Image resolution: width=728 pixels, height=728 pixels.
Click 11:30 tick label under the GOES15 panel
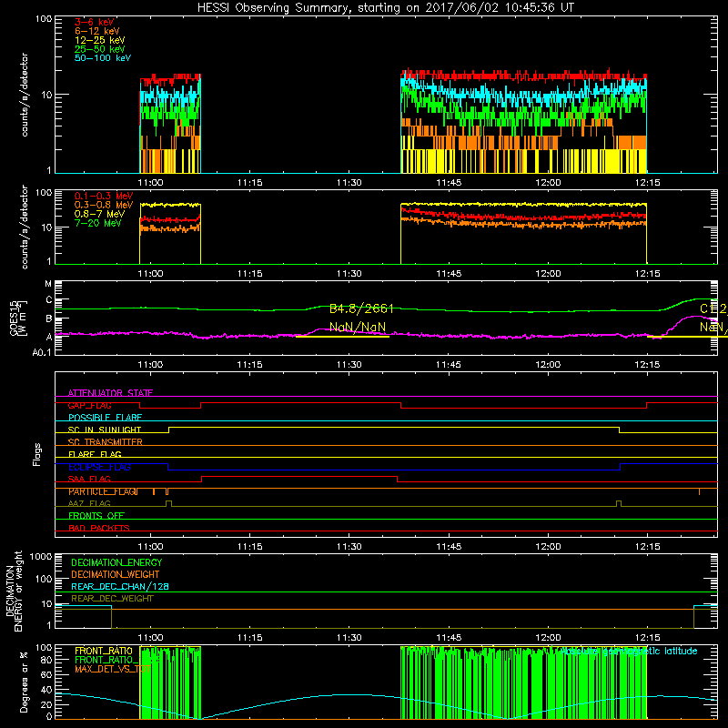point(349,365)
